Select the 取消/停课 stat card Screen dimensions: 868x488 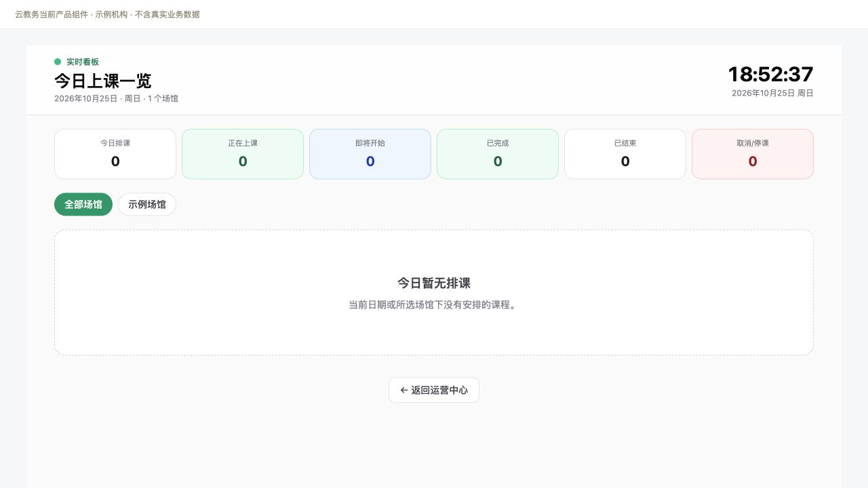click(753, 154)
